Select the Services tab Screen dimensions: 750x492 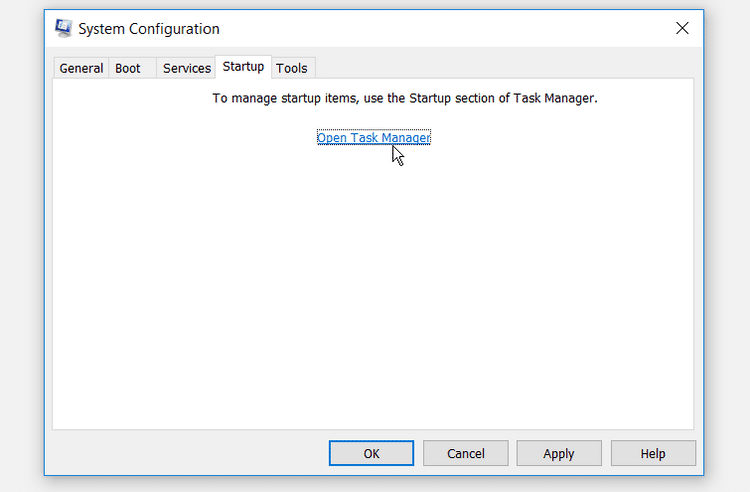point(187,68)
